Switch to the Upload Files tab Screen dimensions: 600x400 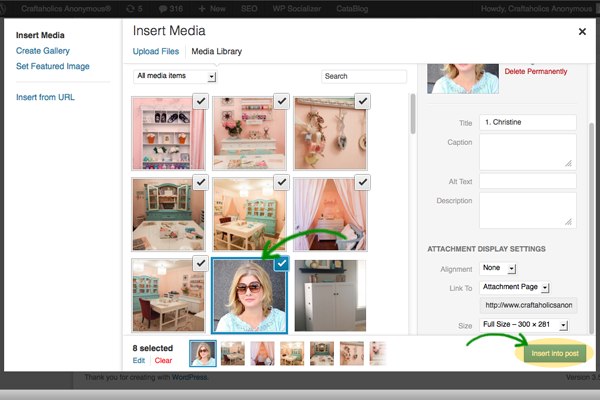coord(155,51)
